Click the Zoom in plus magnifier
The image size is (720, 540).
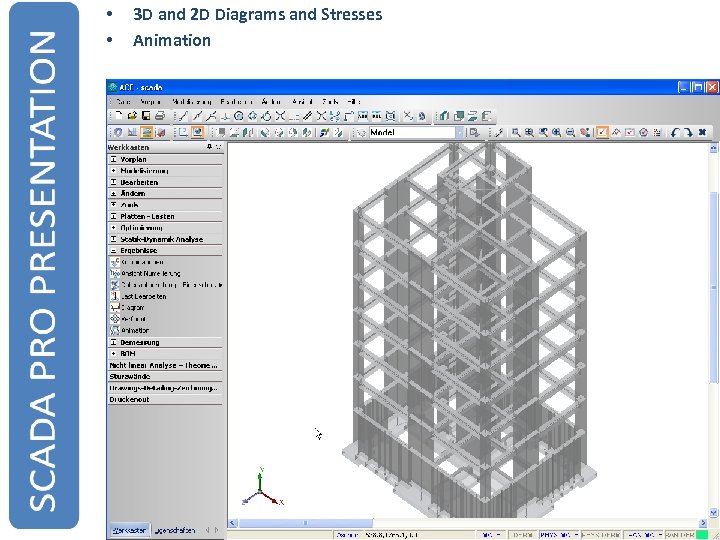[x=557, y=133]
